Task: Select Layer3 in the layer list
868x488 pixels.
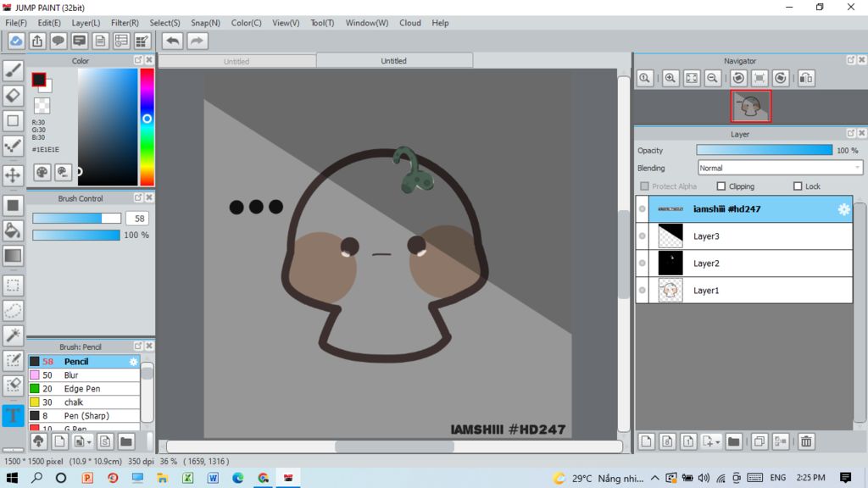Action: (750, 236)
